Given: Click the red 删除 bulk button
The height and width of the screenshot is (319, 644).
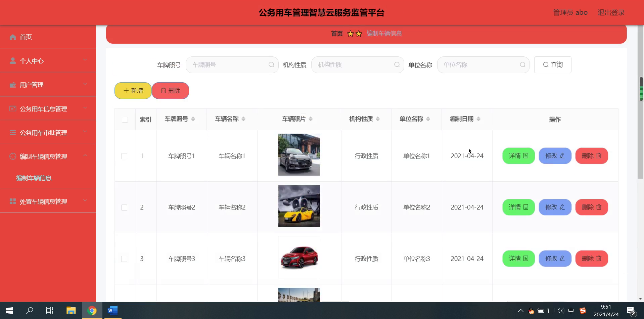Looking at the screenshot, I should click(x=170, y=91).
